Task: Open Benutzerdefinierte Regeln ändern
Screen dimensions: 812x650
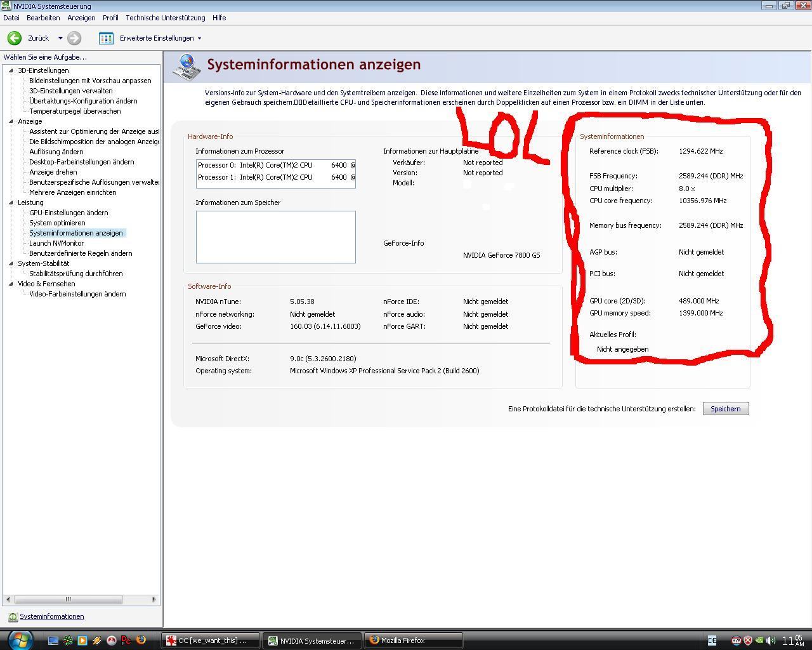Action: 81,253
